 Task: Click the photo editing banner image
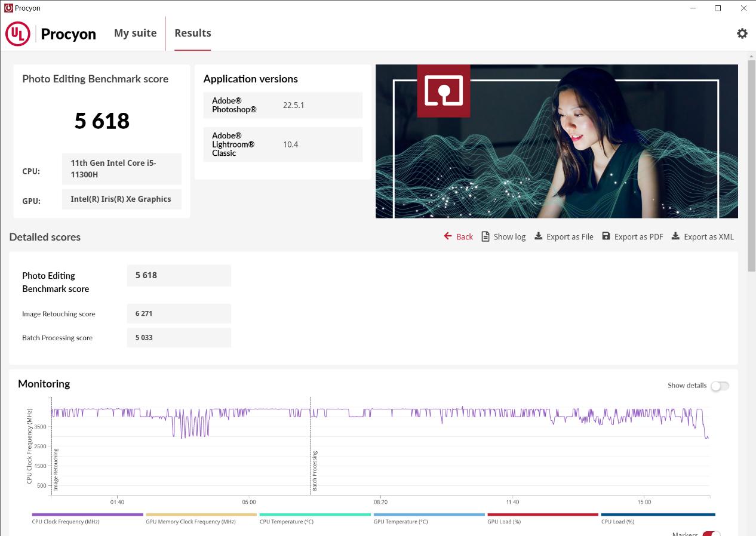click(556, 141)
